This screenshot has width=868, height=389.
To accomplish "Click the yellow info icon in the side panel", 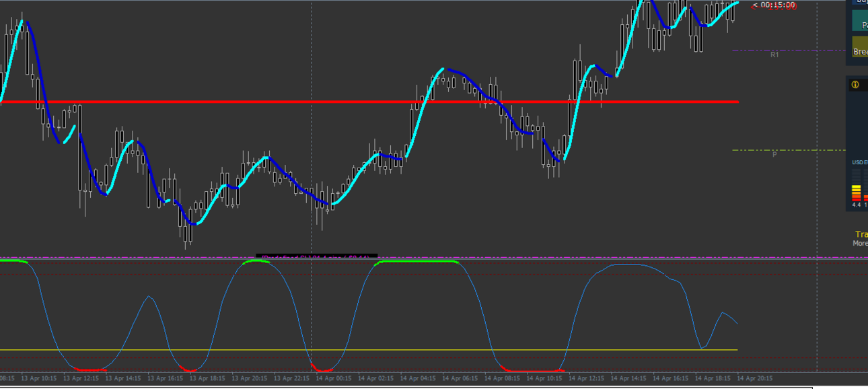I will (855, 85).
